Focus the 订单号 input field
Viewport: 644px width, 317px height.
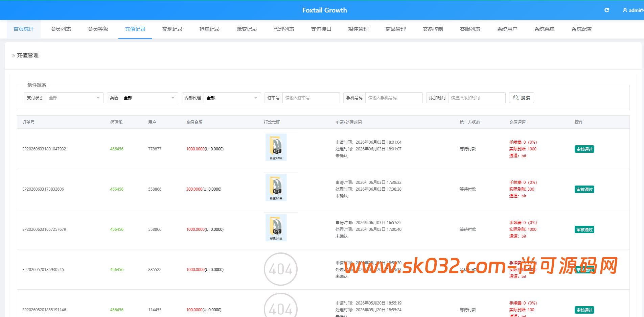tap(311, 98)
